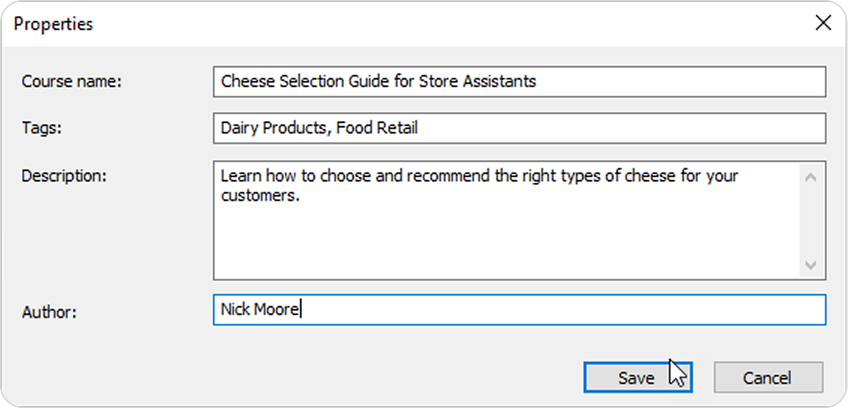The image size is (848, 408).
Task: Click the Description scrollbar track
Action: coord(811,222)
